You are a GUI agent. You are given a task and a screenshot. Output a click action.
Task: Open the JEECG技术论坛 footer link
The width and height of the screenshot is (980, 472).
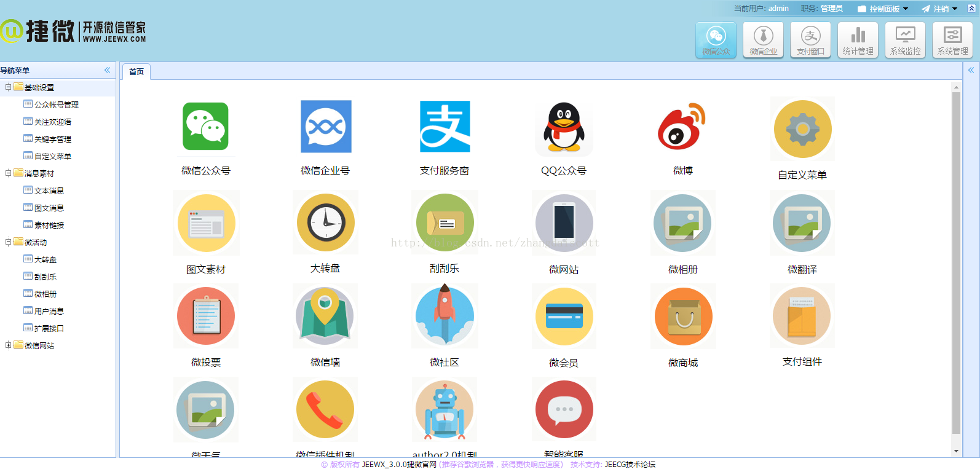(630, 465)
